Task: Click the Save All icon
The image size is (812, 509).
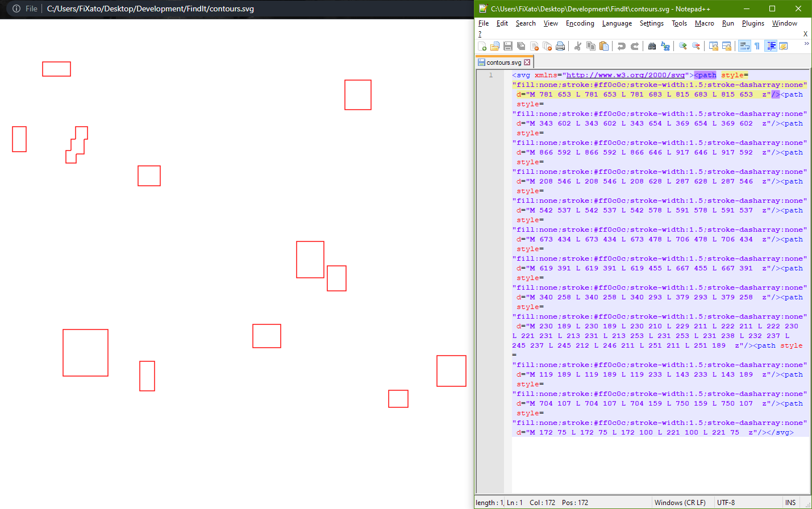Action: point(521,47)
